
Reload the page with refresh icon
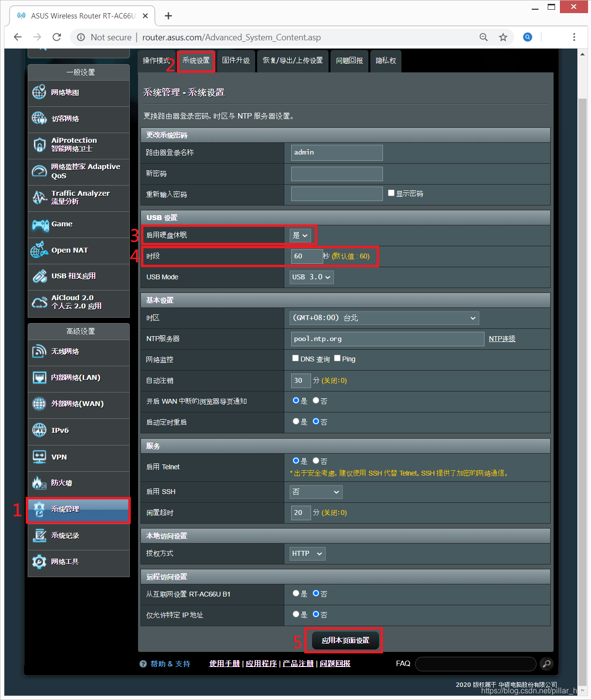click(57, 37)
